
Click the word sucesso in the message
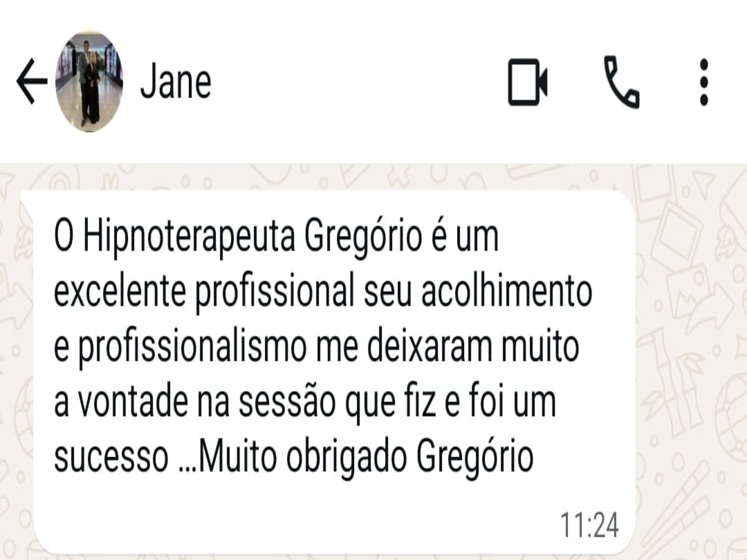coord(111,457)
